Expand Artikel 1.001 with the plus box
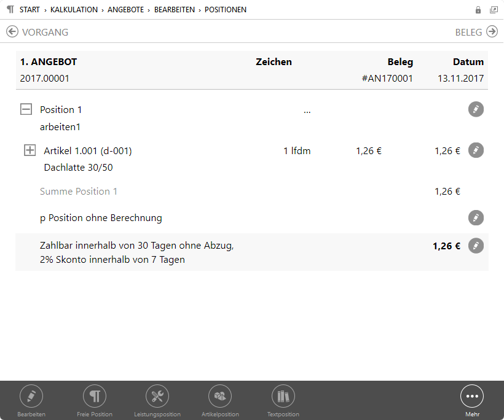This screenshot has height=420, width=504. [30, 150]
